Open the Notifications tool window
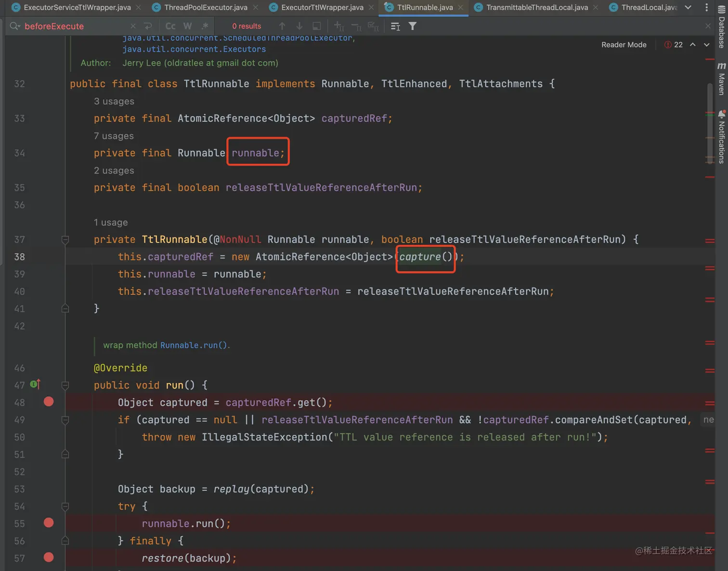This screenshot has width=728, height=571. coord(721,137)
